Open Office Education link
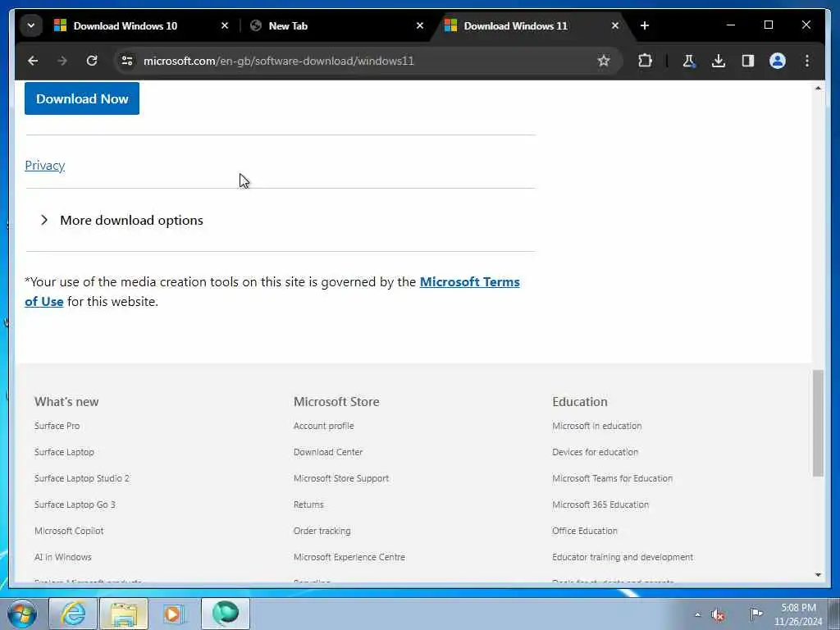 pos(585,531)
